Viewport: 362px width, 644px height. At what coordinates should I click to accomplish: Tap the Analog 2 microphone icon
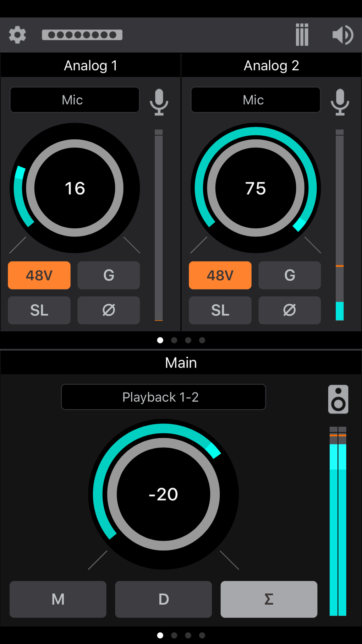(x=340, y=102)
